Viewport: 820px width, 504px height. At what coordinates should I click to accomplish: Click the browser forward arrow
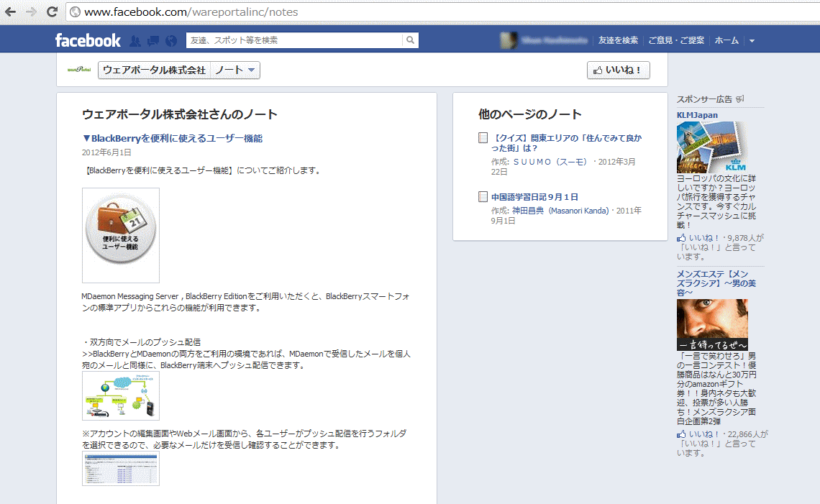[31, 12]
